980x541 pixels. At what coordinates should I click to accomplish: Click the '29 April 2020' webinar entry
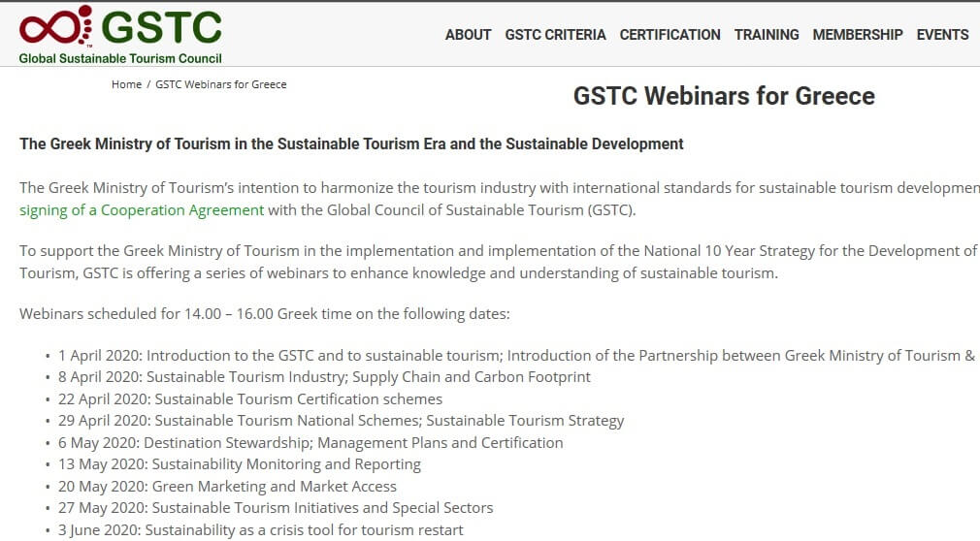341,421
